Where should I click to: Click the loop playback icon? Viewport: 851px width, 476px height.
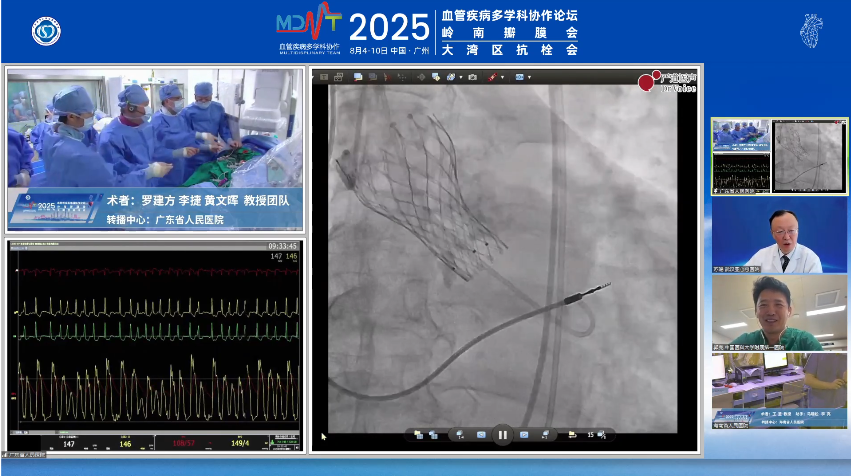coord(571,435)
